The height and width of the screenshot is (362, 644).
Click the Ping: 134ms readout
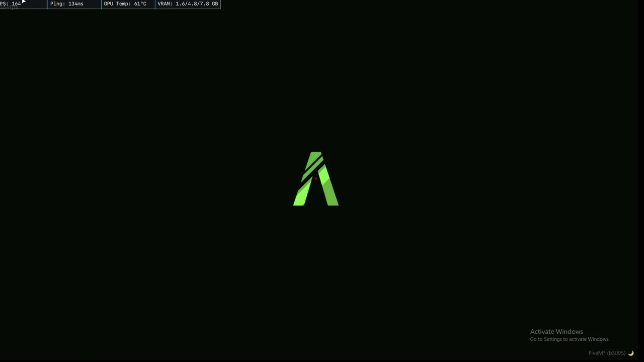tap(67, 4)
